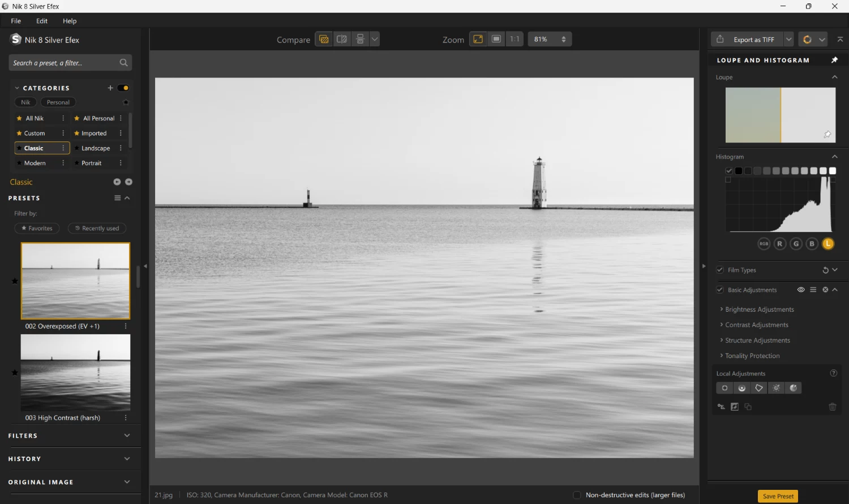Open the Edit menu

pyautogui.click(x=41, y=21)
